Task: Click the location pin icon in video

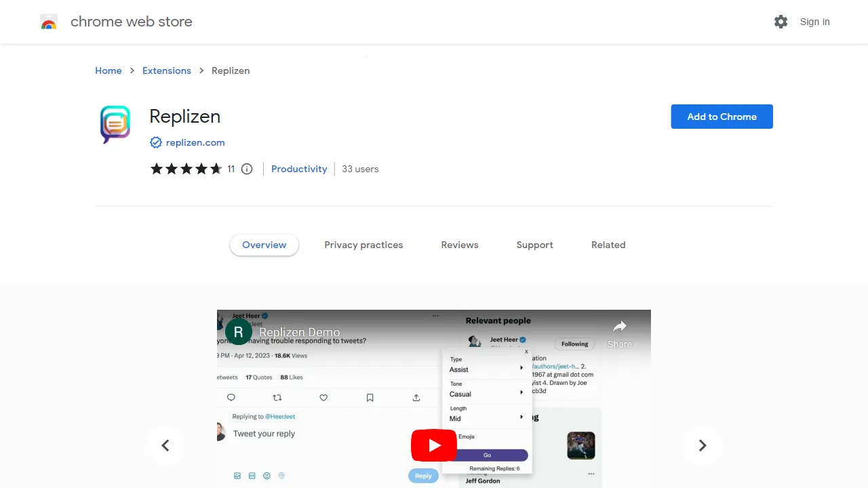Action: 281,476
